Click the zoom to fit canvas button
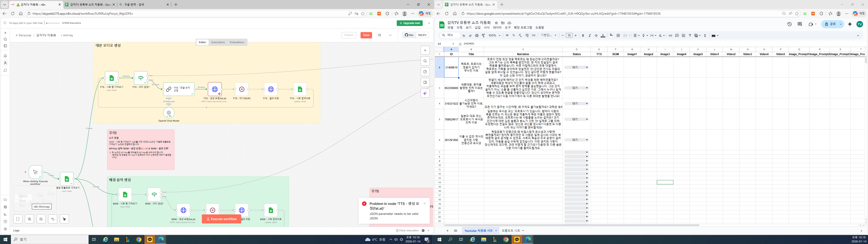Viewport: 868px width, 244px height. [18, 219]
